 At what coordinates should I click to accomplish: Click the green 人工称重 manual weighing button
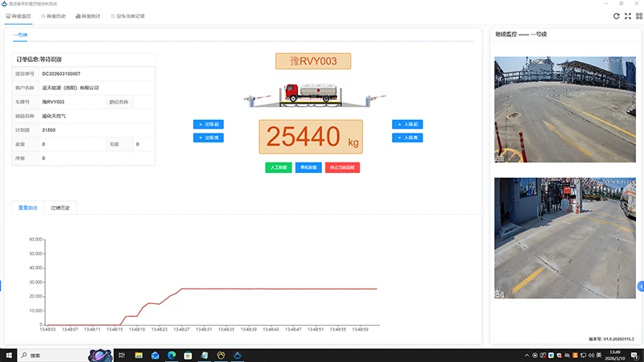tap(279, 167)
